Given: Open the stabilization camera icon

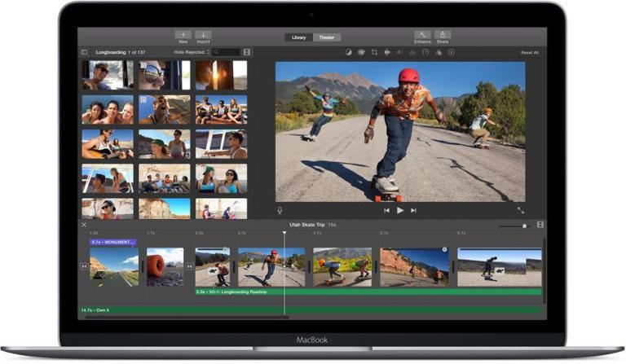Looking at the screenshot, I should (x=386, y=52).
